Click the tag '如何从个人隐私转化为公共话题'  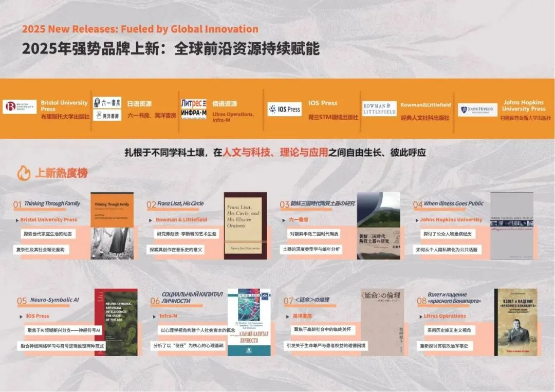click(447, 250)
